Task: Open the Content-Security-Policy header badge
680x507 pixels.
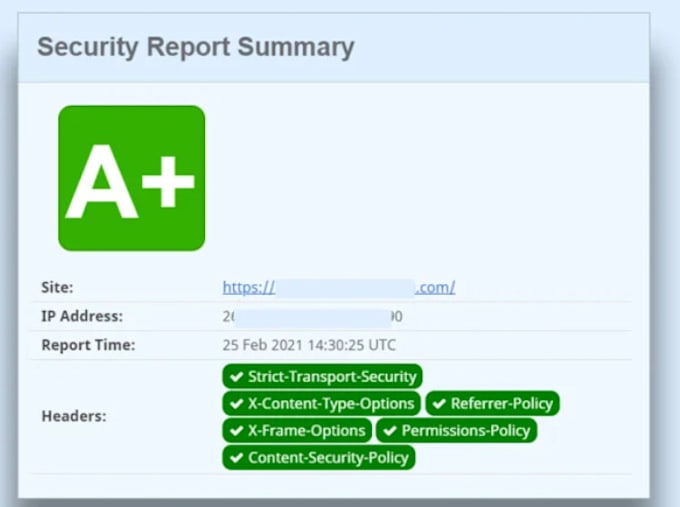Action: 319,458
